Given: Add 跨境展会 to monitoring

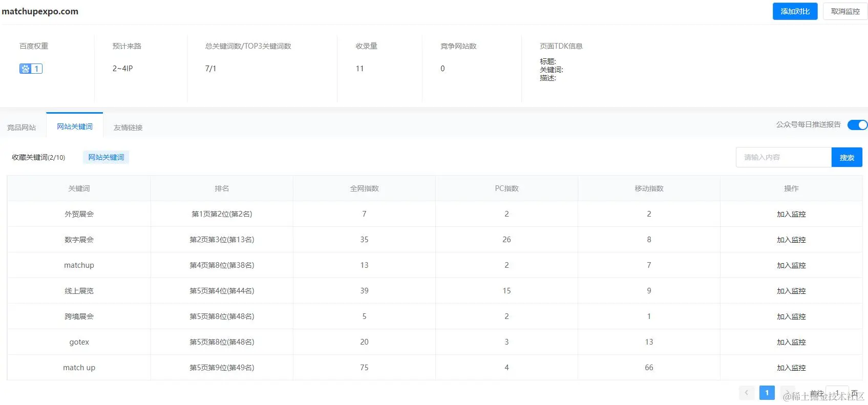Looking at the screenshot, I should tap(791, 316).
